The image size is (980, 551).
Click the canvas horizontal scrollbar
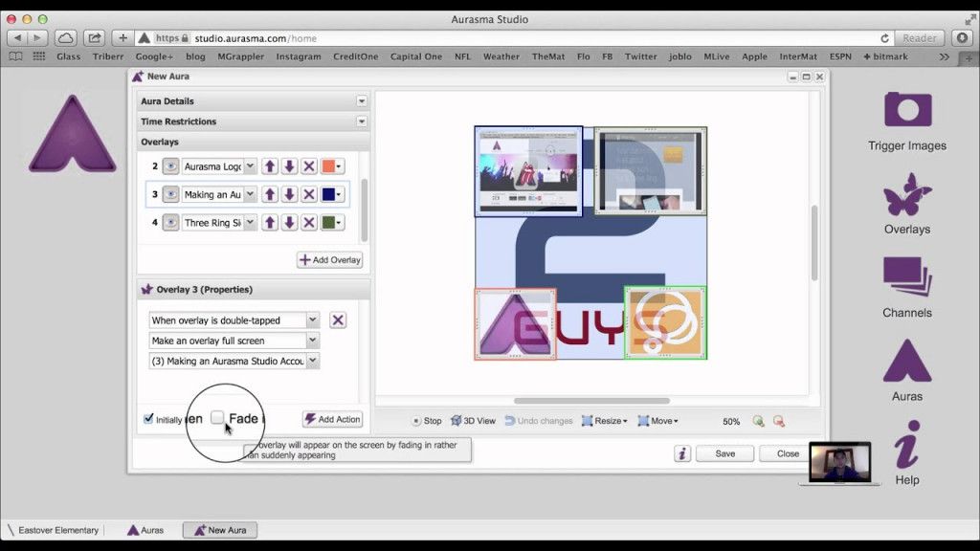591,401
